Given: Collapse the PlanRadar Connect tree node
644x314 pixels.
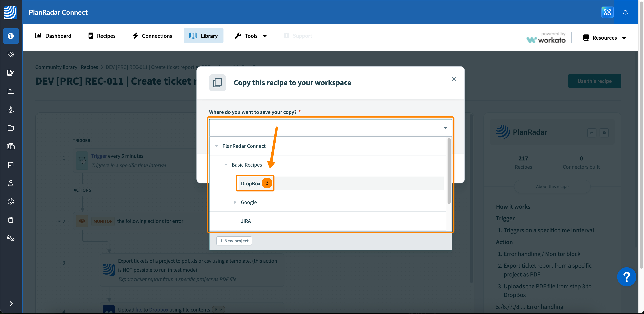Looking at the screenshot, I should (x=217, y=146).
